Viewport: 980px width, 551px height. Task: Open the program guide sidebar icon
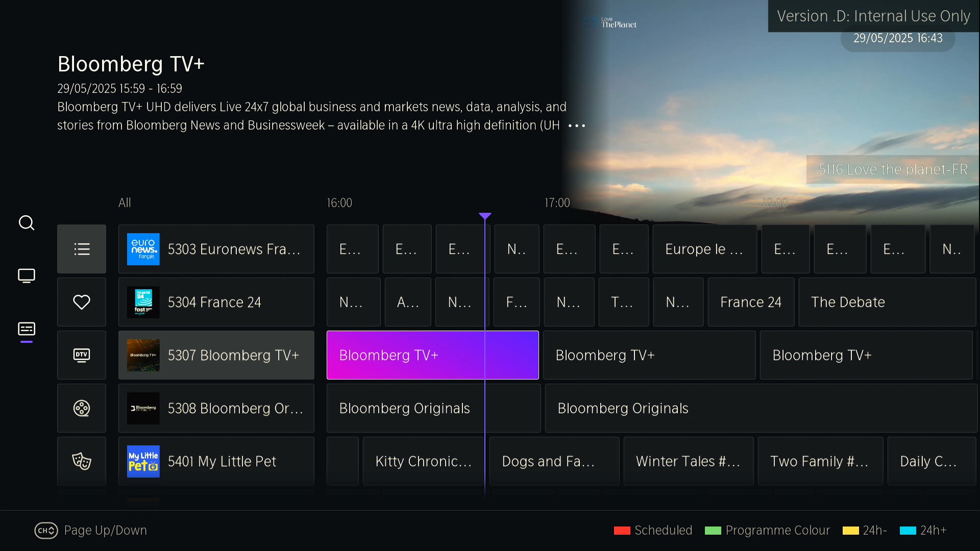tap(27, 329)
